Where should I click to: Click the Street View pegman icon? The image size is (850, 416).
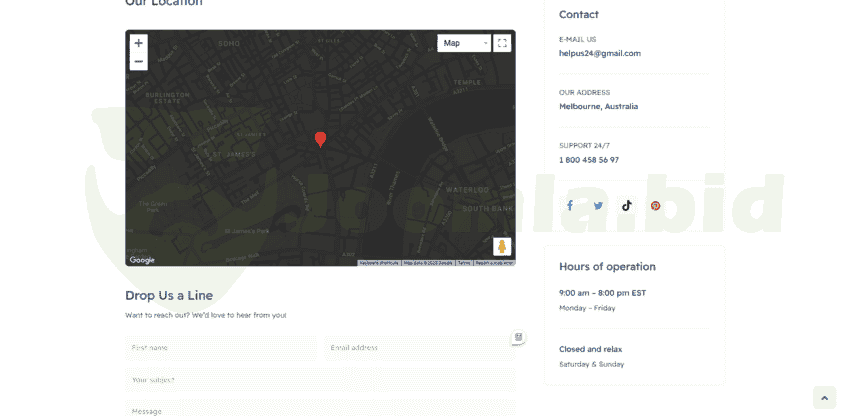point(502,247)
